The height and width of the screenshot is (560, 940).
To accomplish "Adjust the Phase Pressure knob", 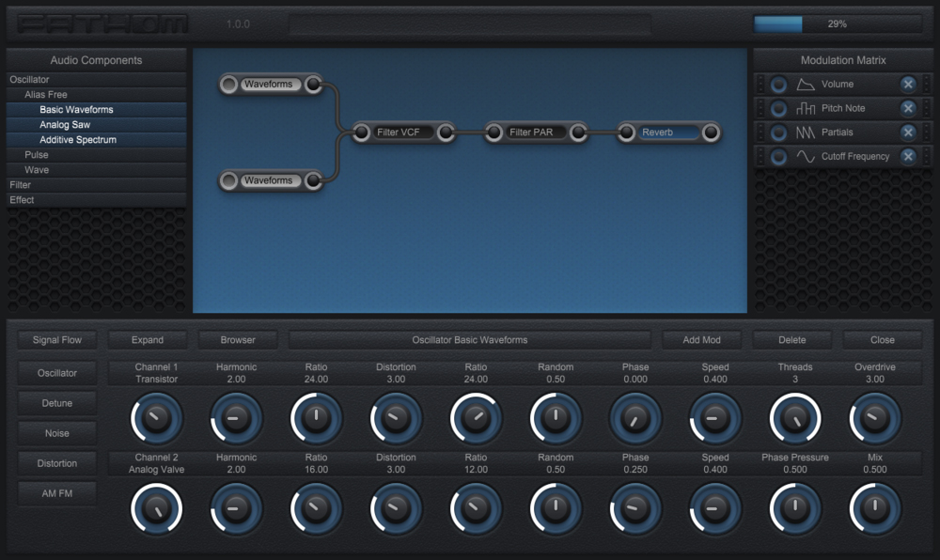I will tap(795, 508).
